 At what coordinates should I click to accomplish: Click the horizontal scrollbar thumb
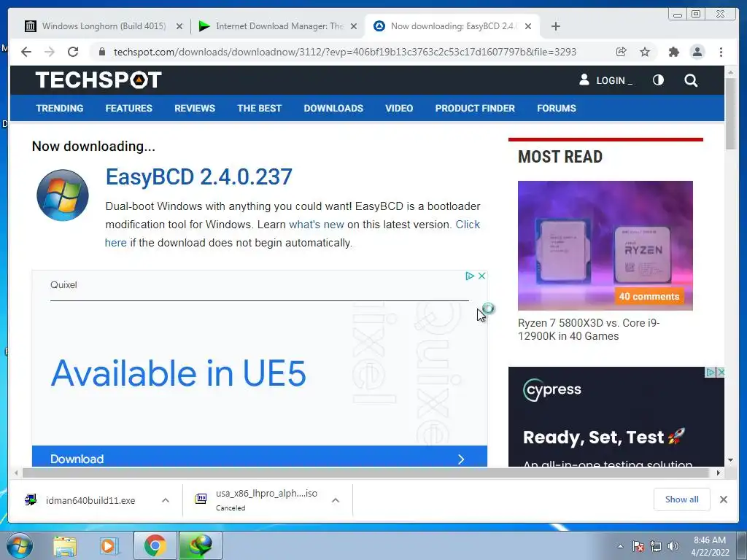pyautogui.click(x=366, y=472)
